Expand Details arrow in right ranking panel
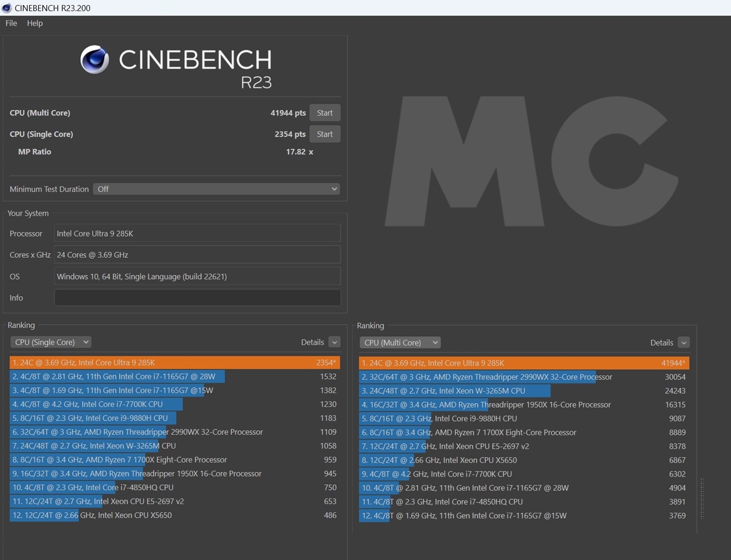Screen dimensions: 731x560 click(x=683, y=343)
